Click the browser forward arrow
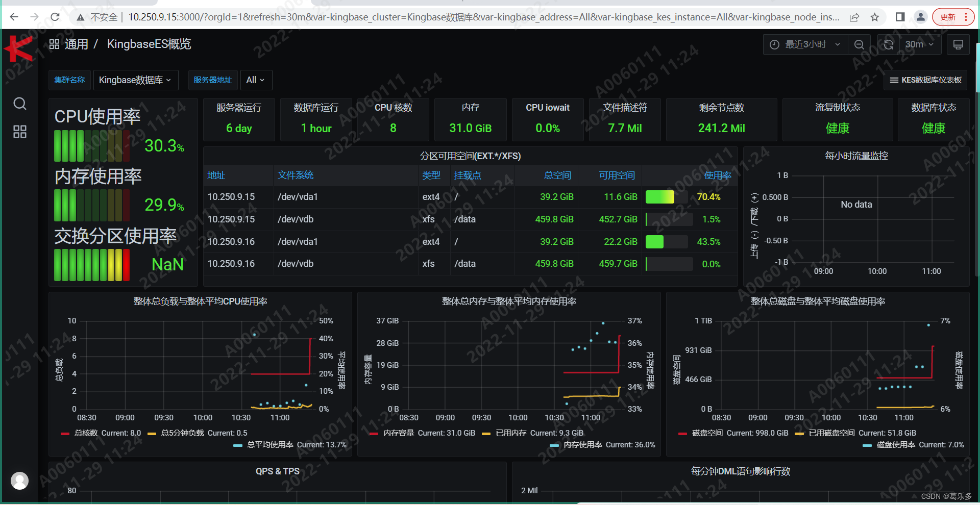The width and height of the screenshot is (980, 505). point(35,17)
